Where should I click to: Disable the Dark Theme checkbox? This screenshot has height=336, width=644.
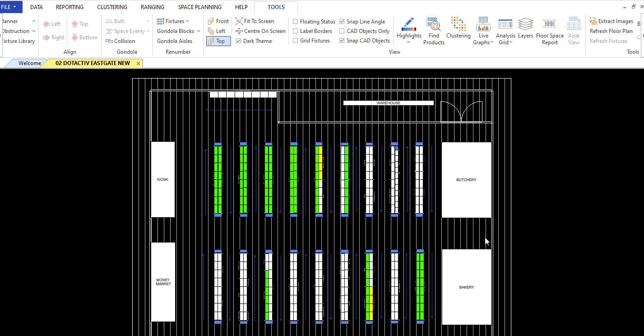[x=239, y=41]
